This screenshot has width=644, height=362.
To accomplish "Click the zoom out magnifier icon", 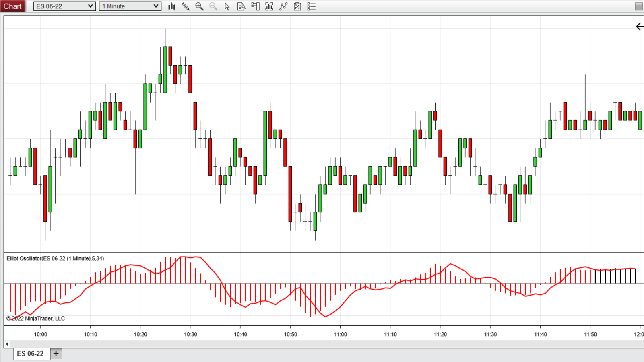I will pos(213,6).
